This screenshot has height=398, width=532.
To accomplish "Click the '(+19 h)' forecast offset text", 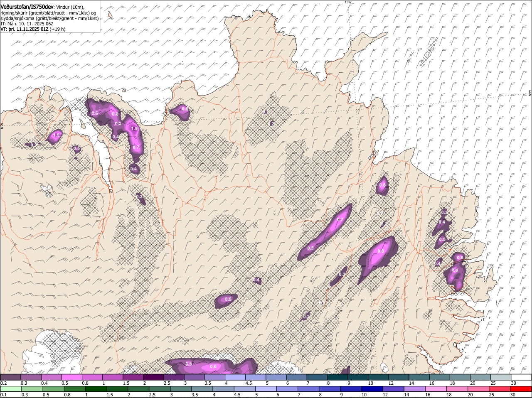I will pos(58,29).
